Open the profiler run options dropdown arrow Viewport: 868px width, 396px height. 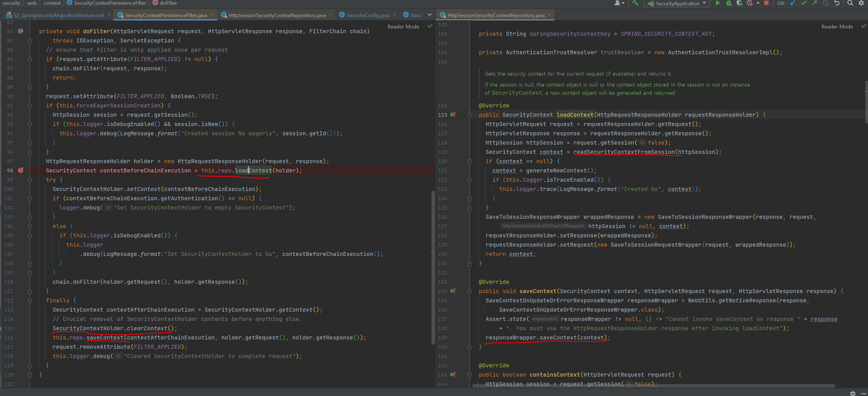(758, 3)
